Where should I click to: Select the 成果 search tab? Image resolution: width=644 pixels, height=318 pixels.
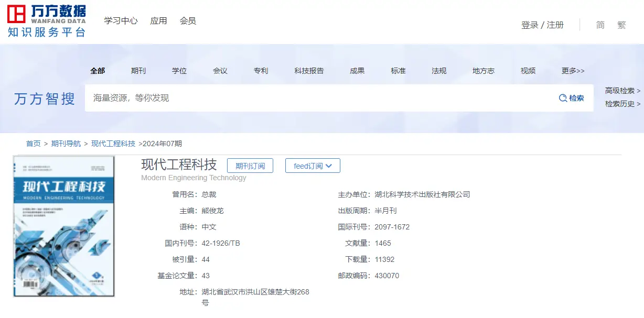point(357,71)
